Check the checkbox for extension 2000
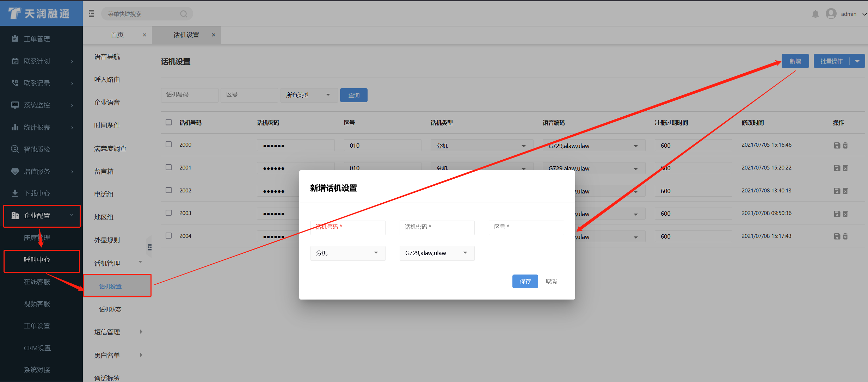The width and height of the screenshot is (868, 382). pyautogui.click(x=169, y=144)
